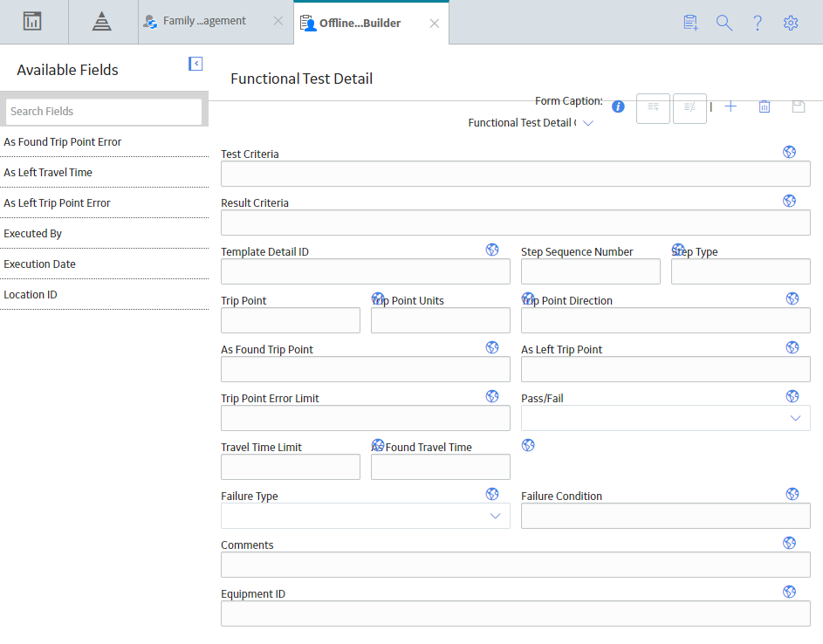Click the Trip Point Error Limit input box
The image size is (823, 644).
(x=366, y=418)
